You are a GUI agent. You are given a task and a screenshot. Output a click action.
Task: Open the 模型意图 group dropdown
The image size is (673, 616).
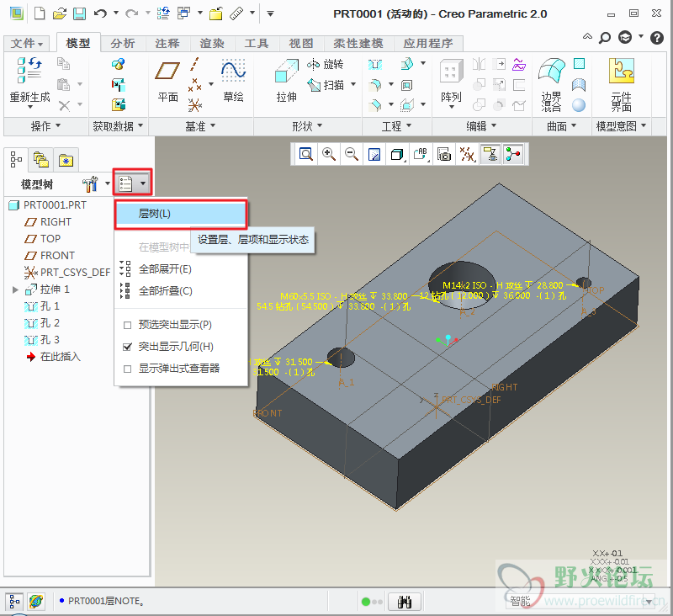pos(621,126)
